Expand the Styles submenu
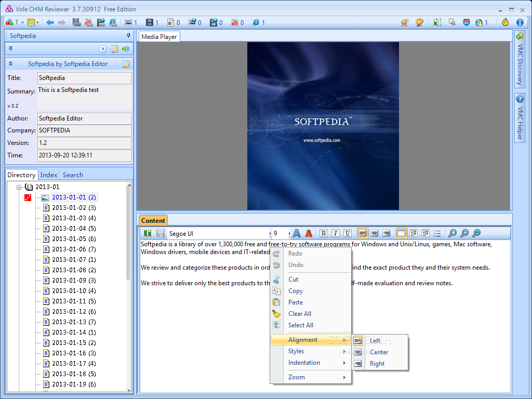Viewport: 532px width, 399px height. point(311,351)
